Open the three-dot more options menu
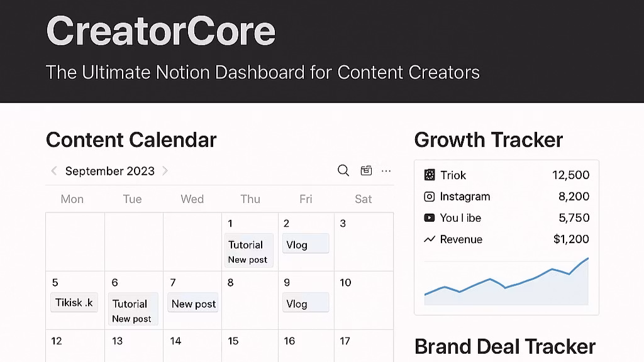 coord(386,171)
